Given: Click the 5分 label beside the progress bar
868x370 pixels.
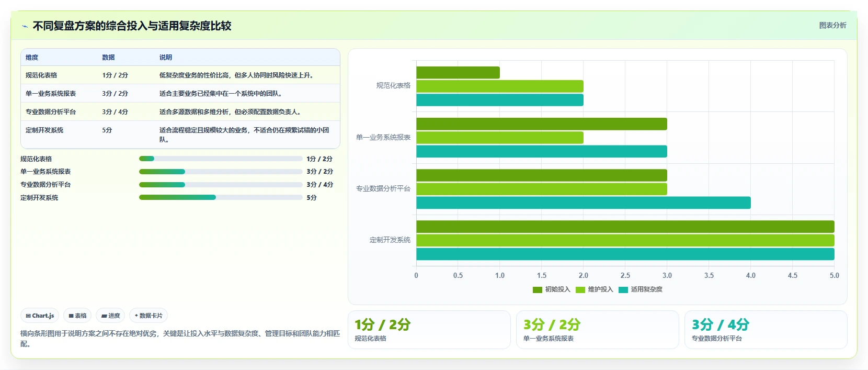Looking at the screenshot, I should tap(312, 197).
